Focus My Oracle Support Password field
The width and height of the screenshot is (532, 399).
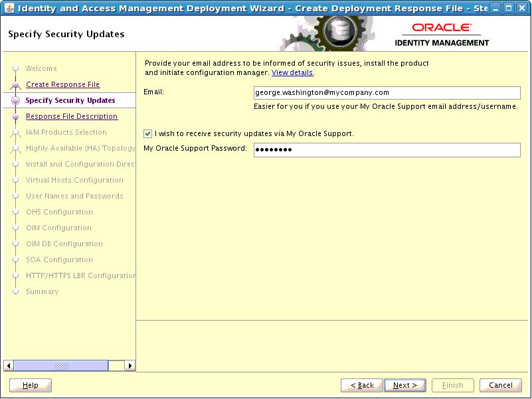click(387, 149)
